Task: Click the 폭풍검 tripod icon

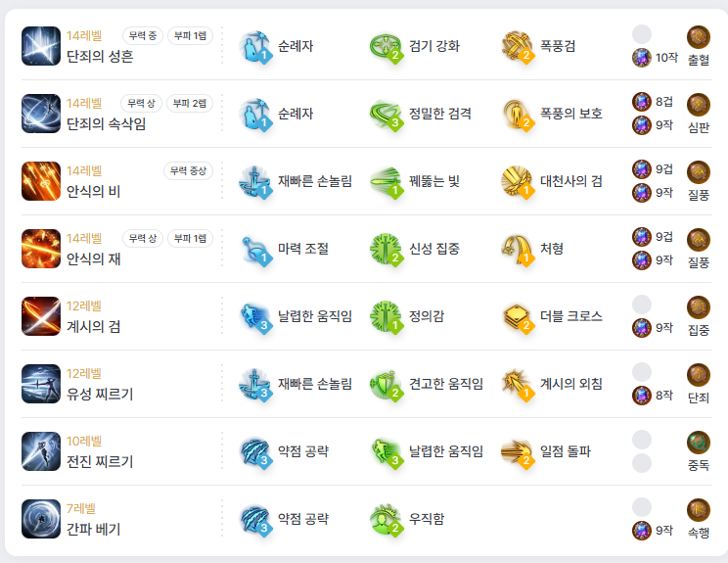Action: (x=517, y=46)
